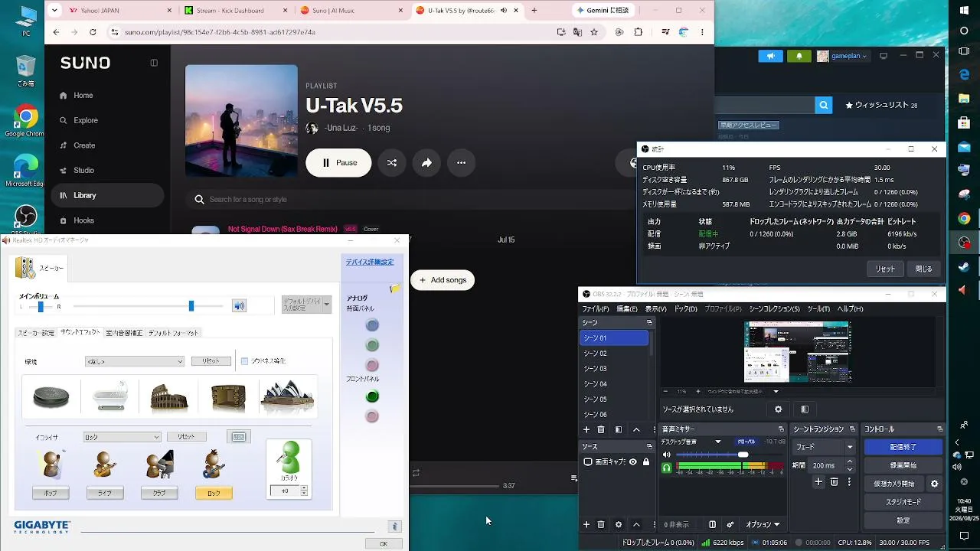Go to Suno Create page
The width and height of the screenshot is (980, 551).
pyautogui.click(x=107, y=145)
